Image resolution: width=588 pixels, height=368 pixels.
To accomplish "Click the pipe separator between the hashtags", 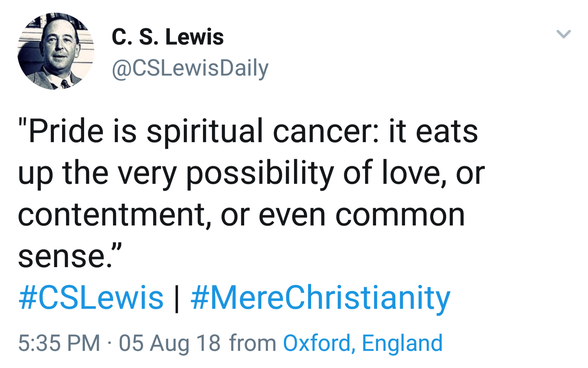I will [x=177, y=297].
